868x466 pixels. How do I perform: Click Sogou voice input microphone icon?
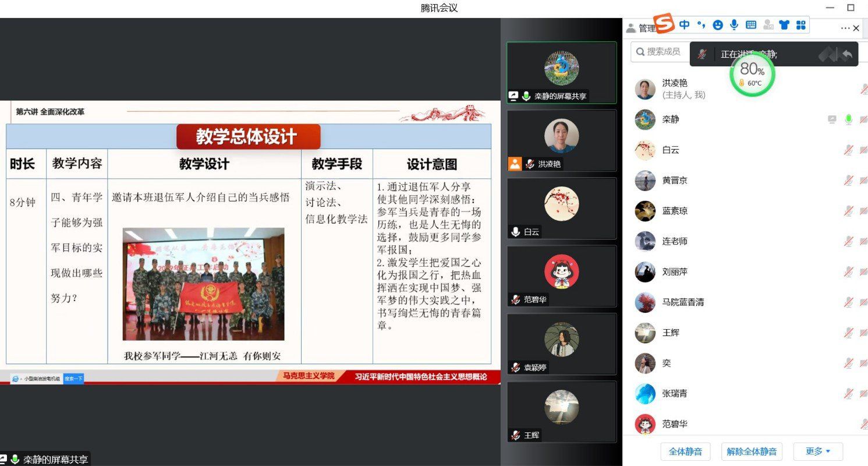point(734,24)
